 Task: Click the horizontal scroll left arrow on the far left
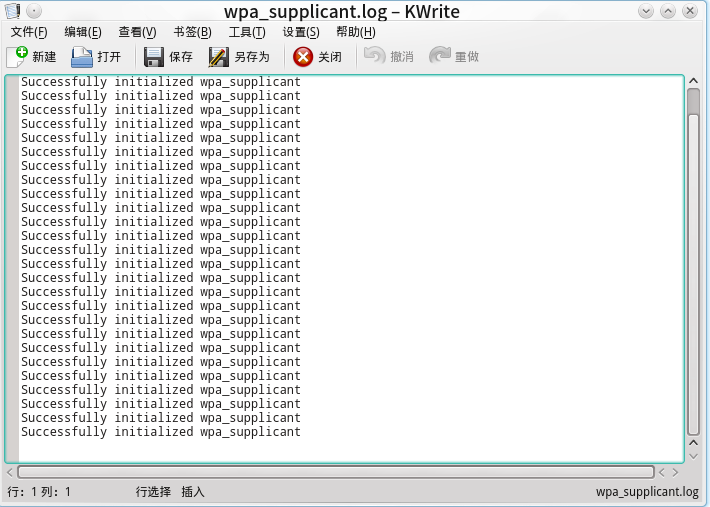[10, 473]
